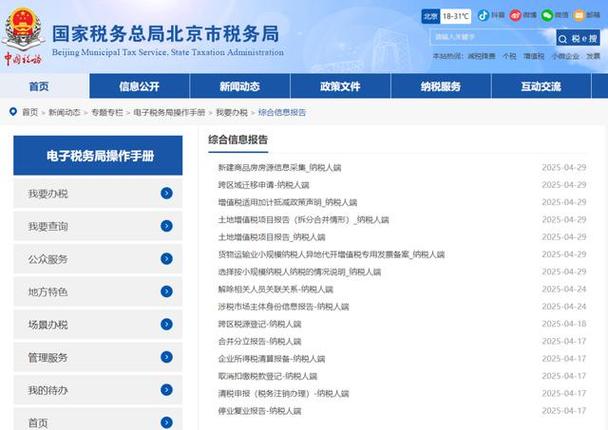Click the magnifier 税e搜 search button
The height and width of the screenshot is (430, 608).
point(578,38)
